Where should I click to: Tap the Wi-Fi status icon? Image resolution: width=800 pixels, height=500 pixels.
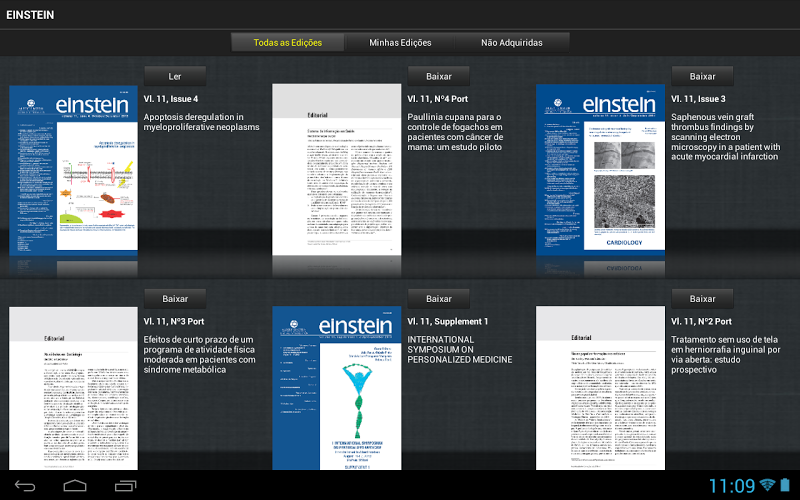(767, 485)
